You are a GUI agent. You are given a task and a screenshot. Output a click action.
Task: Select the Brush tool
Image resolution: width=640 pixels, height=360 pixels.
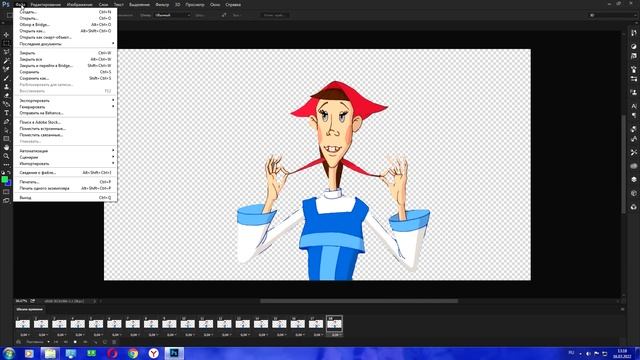click(x=6, y=78)
